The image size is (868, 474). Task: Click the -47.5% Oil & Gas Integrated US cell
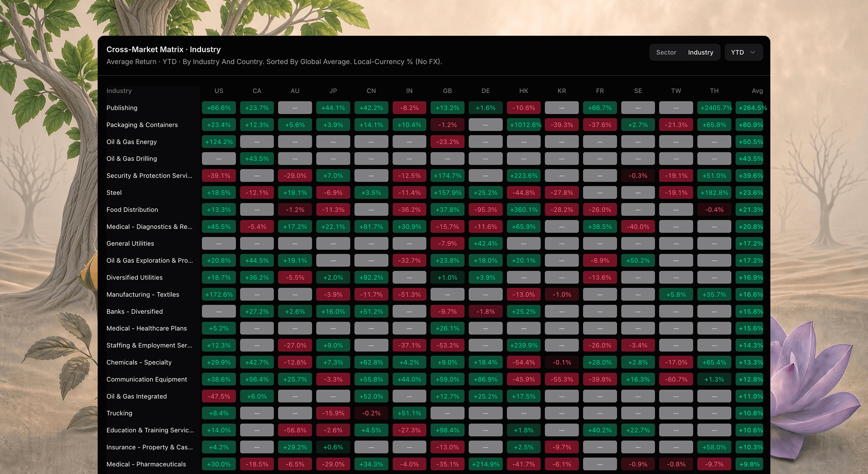click(219, 396)
